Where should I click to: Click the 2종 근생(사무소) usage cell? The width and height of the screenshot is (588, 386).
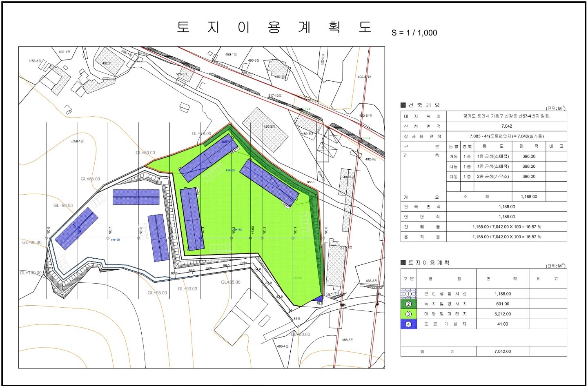(493, 177)
